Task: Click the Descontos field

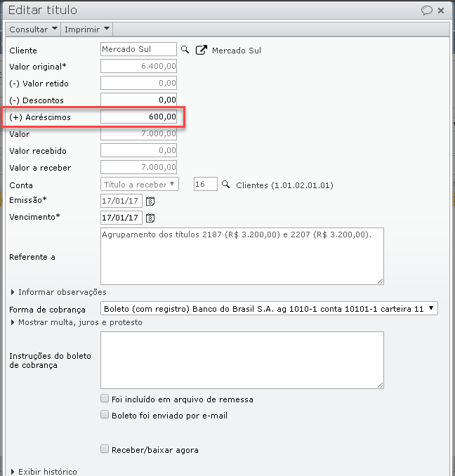Action: pos(138,100)
